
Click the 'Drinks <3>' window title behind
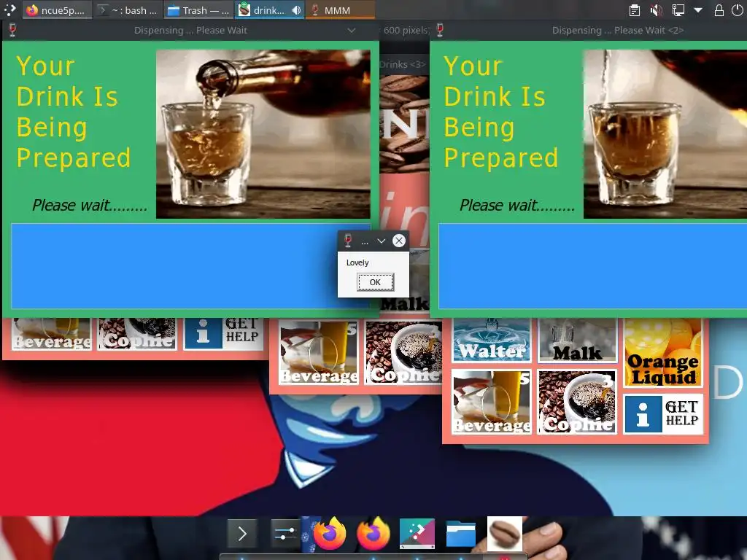[403, 64]
